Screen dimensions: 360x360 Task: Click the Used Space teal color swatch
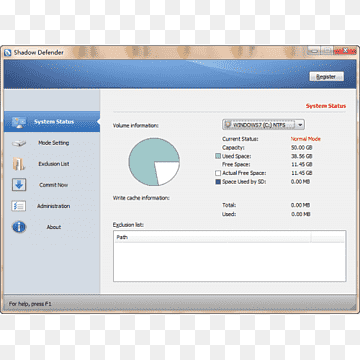click(x=218, y=156)
